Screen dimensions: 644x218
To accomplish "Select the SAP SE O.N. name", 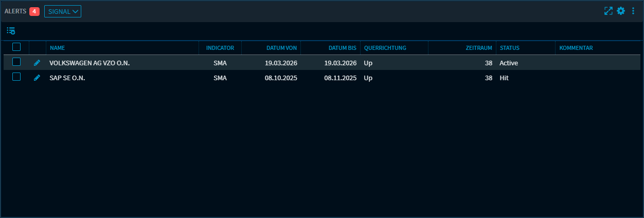I will coord(67,78).
